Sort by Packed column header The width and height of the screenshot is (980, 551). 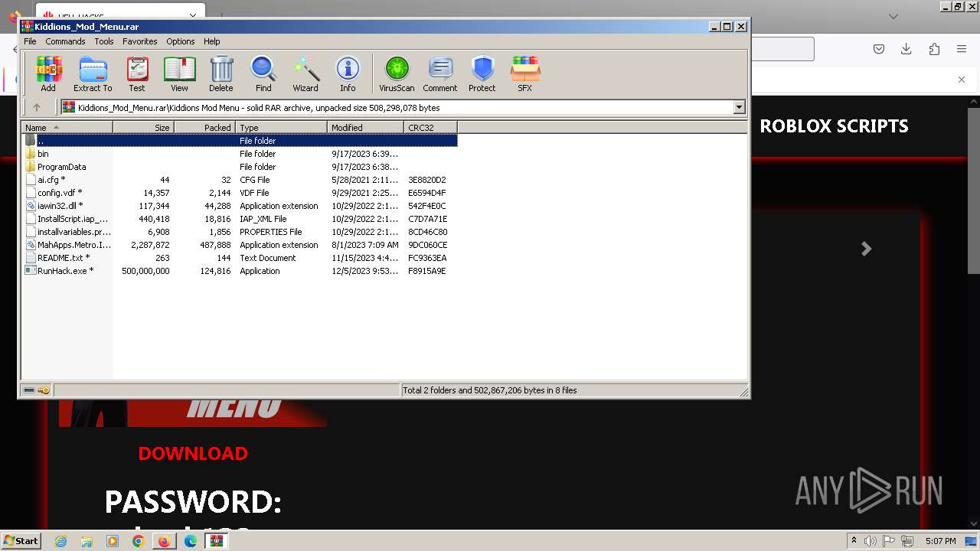(204, 128)
